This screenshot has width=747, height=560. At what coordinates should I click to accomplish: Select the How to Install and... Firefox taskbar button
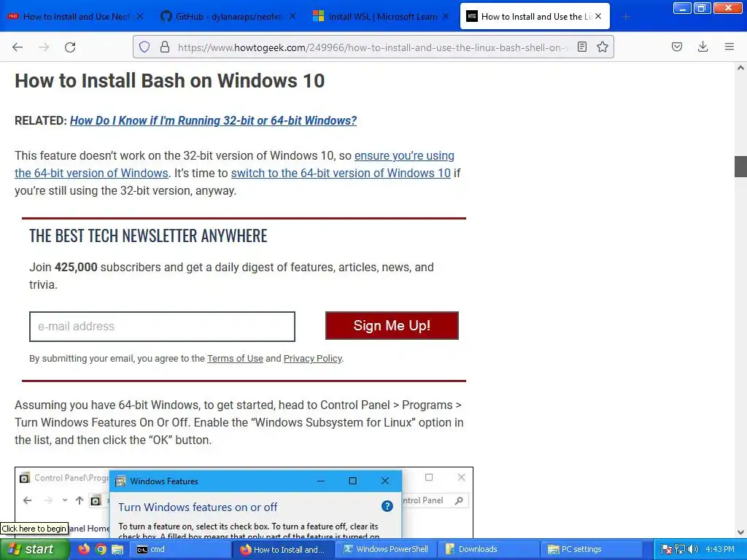284,549
